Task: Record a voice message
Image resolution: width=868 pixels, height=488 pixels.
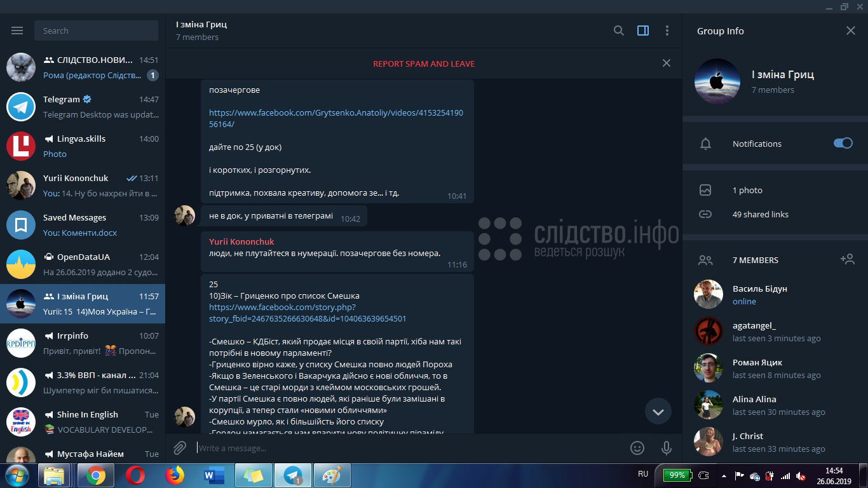Action: pos(667,448)
